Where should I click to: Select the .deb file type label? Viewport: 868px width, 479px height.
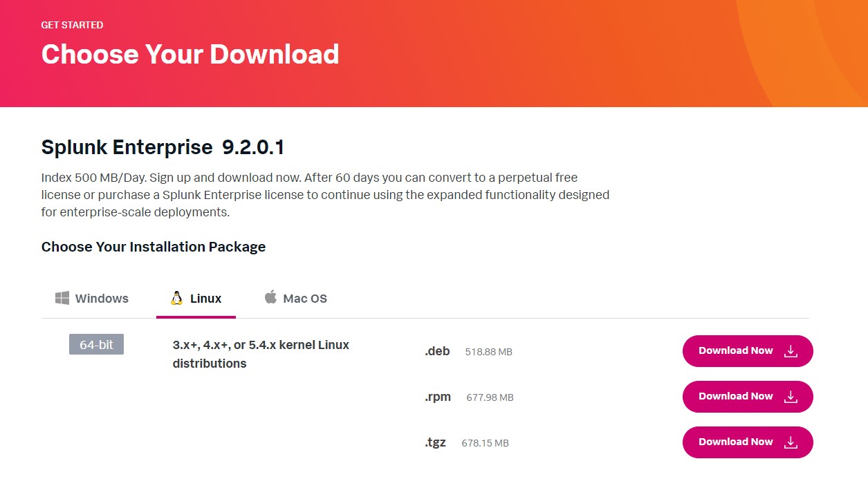[x=437, y=351]
